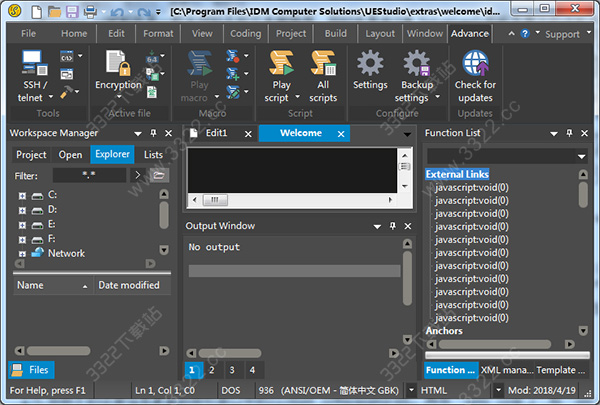Image resolution: width=600 pixels, height=405 pixels.
Task: Open the Backup settings dropdown arrow
Action: tap(437, 97)
